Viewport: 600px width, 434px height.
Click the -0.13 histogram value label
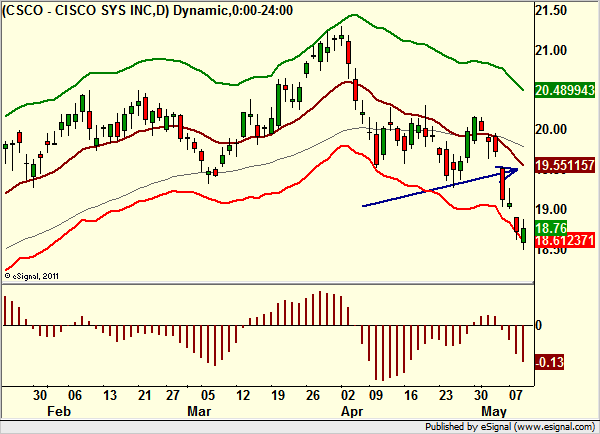(x=549, y=362)
